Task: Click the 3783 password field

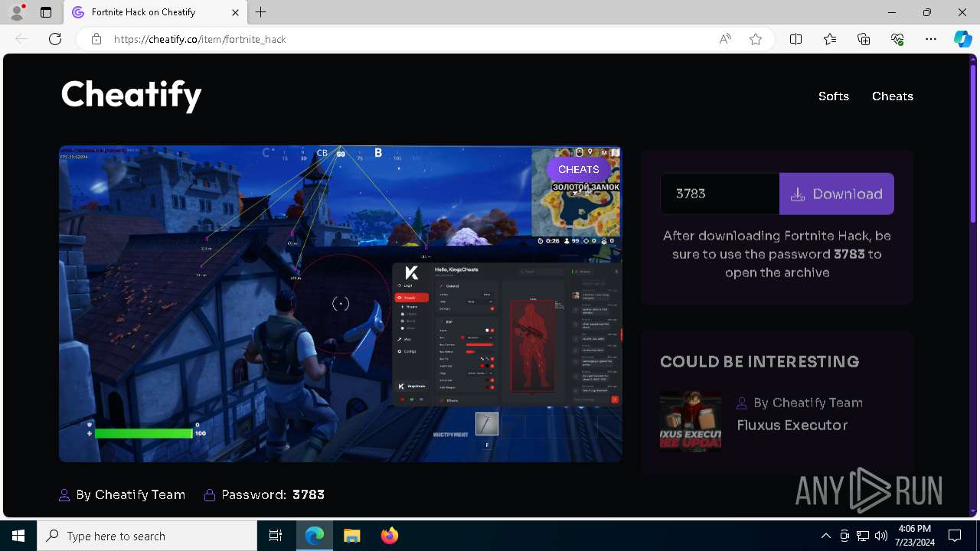Action: click(720, 194)
